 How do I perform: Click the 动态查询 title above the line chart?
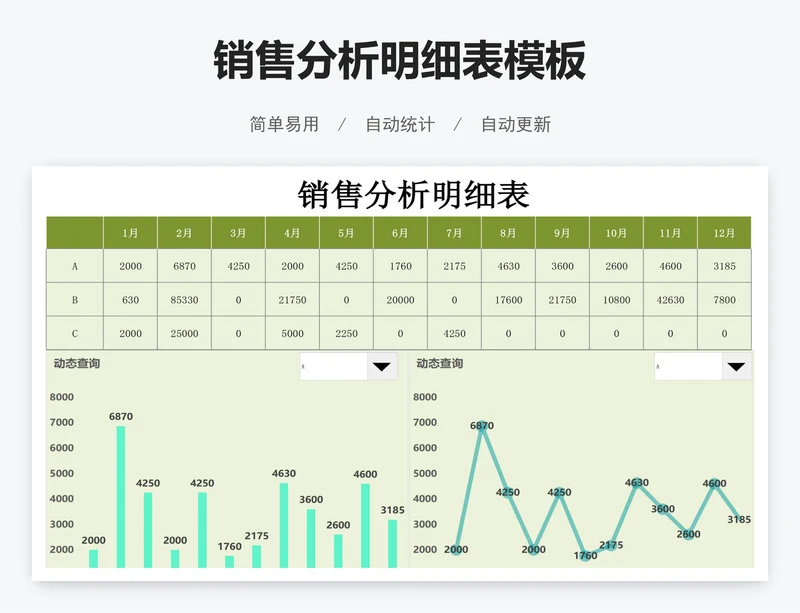pyautogui.click(x=439, y=363)
